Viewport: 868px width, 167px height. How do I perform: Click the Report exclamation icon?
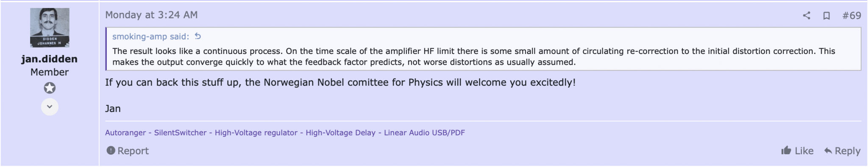click(111, 150)
